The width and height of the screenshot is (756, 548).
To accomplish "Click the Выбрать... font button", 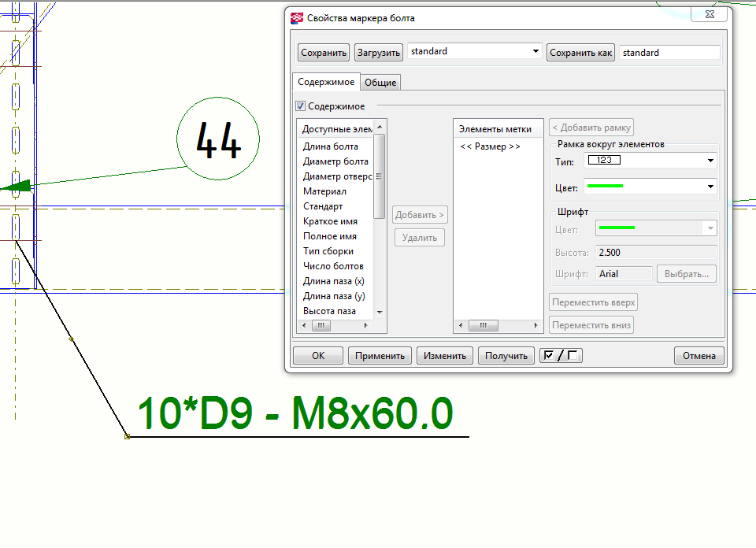I will click(x=687, y=274).
